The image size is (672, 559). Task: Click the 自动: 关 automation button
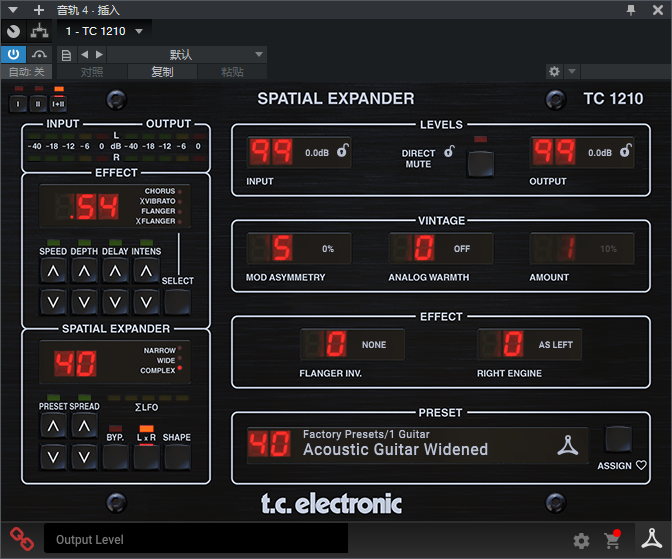(x=27, y=72)
